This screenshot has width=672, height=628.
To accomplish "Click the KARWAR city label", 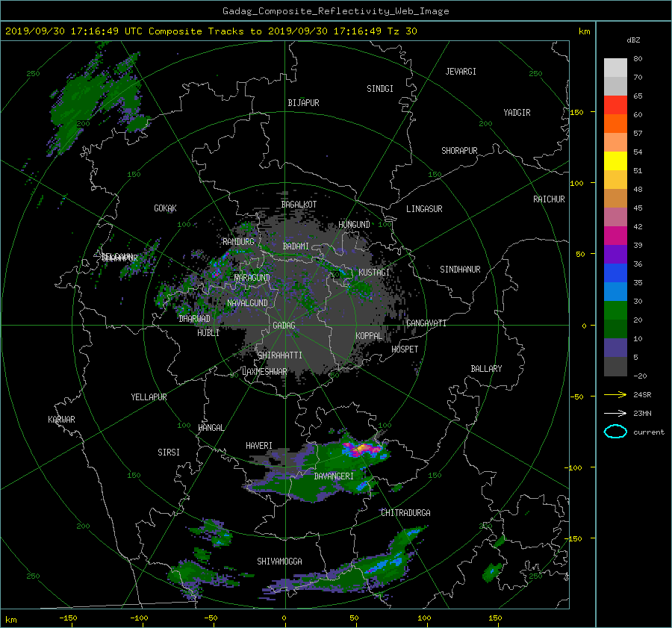I will click(x=61, y=420).
